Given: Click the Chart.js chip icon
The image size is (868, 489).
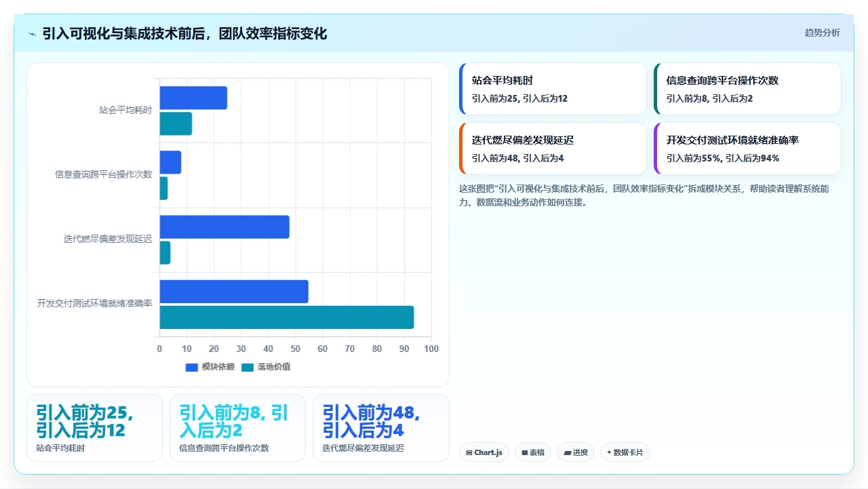Looking at the screenshot, I should click(x=469, y=452).
